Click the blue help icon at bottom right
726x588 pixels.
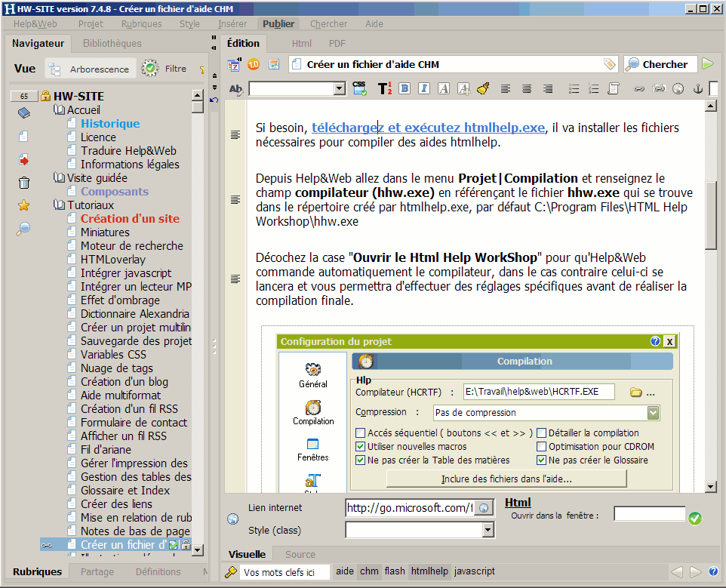(713, 571)
